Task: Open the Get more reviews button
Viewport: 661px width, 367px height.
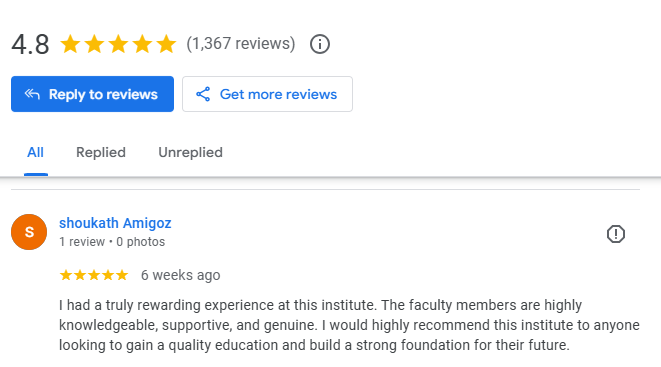Action: 267,94
